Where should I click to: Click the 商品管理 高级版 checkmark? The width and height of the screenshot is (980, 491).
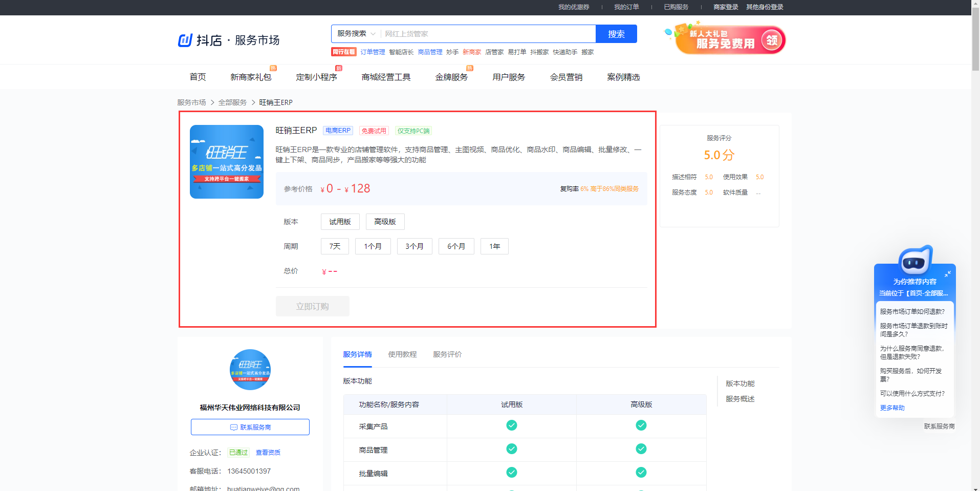click(x=641, y=449)
